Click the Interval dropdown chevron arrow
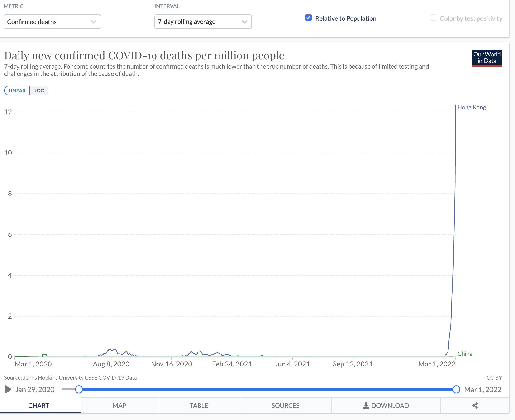 (x=244, y=22)
